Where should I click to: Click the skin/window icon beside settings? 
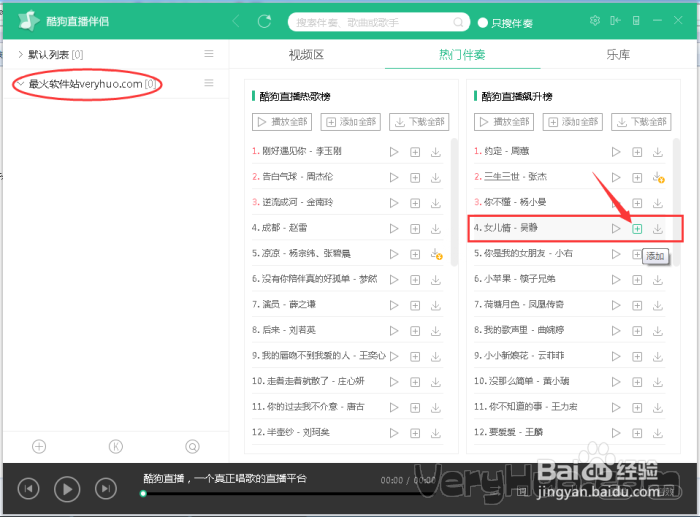point(615,21)
